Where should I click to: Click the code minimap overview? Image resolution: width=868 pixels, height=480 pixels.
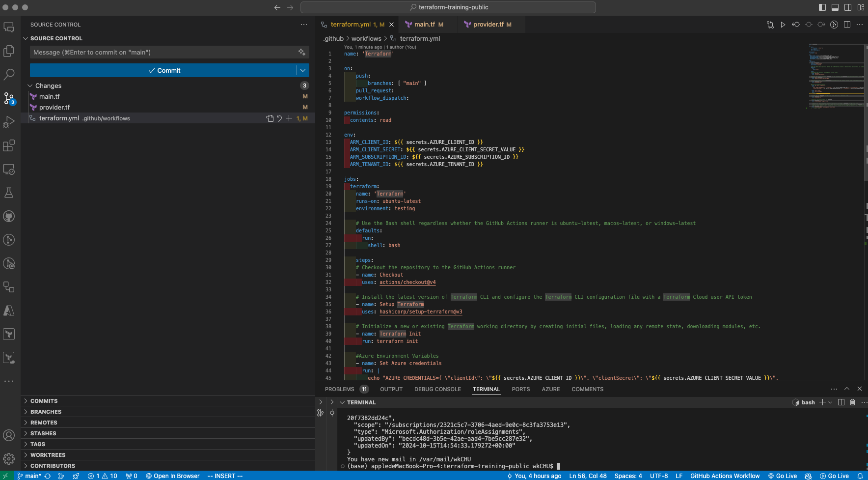tap(836, 76)
